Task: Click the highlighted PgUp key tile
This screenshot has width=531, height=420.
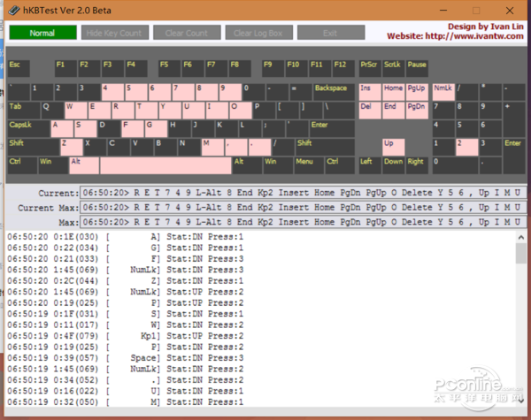Action: 417,92
